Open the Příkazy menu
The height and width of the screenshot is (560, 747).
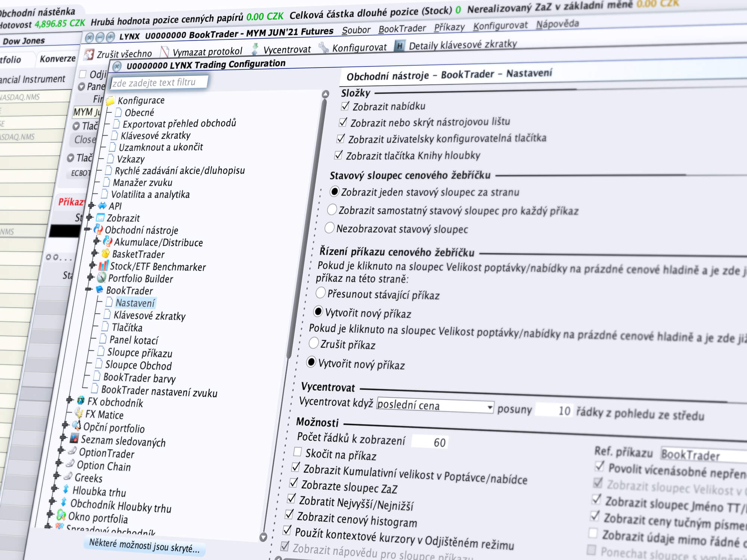[449, 27]
